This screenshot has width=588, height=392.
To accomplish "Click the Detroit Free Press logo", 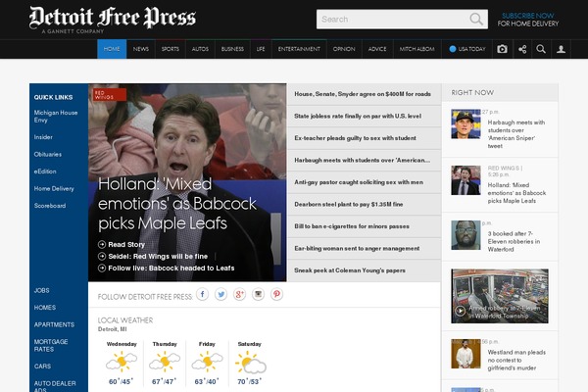I will tap(113, 19).
